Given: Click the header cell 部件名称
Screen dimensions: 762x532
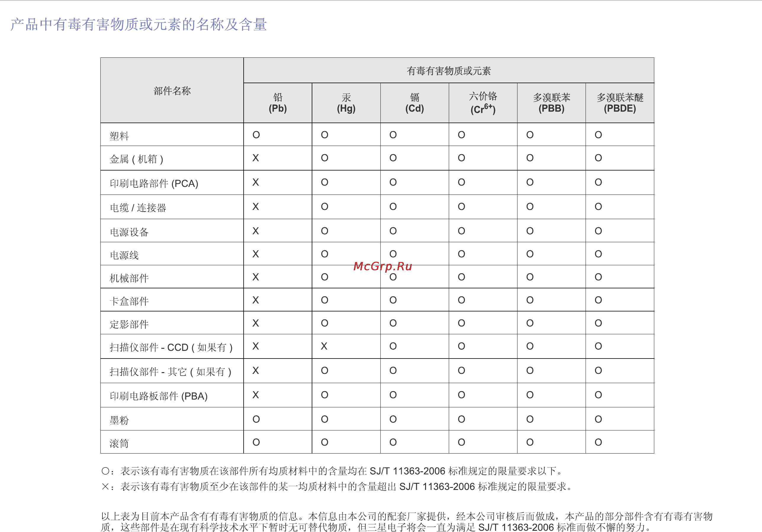Looking at the screenshot, I should tap(172, 91).
